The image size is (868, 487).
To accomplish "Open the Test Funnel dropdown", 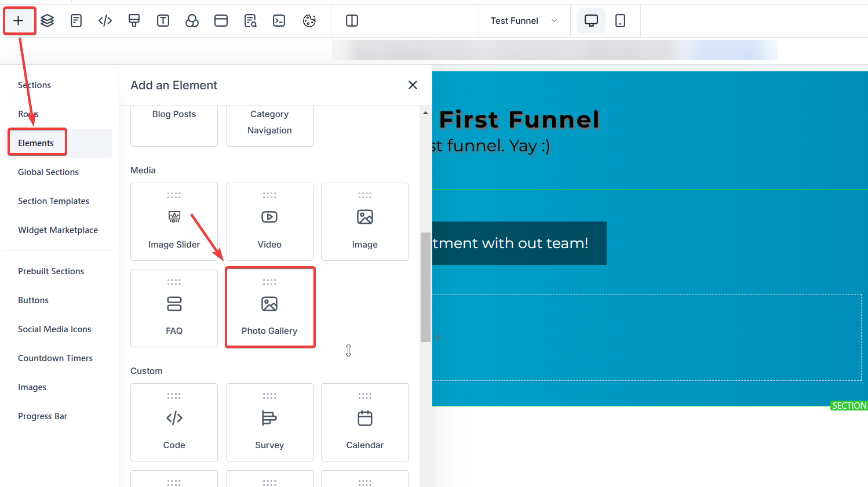I will (524, 21).
